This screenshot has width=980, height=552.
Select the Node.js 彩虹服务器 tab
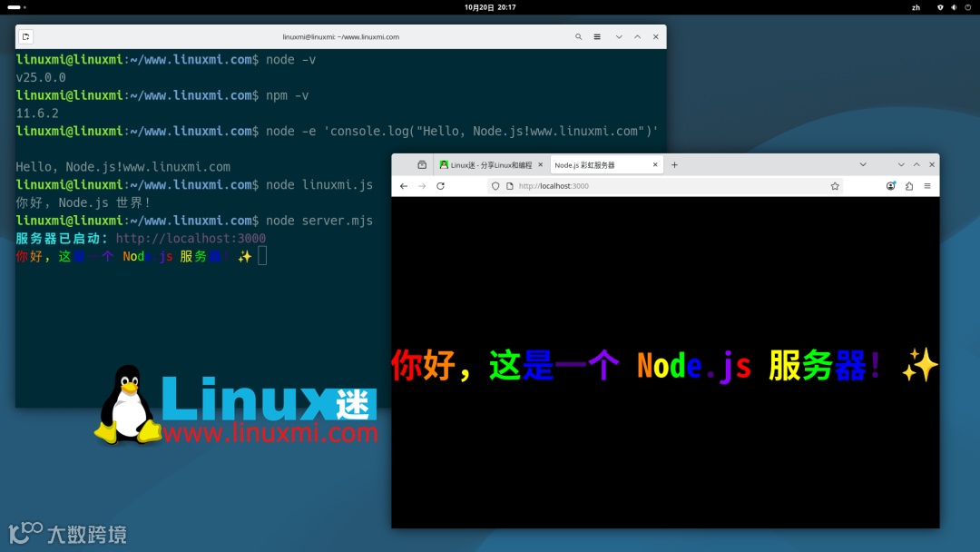606,165
